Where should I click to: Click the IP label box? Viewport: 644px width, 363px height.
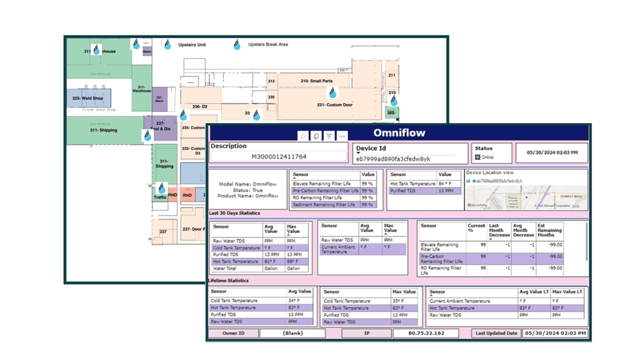(367, 333)
